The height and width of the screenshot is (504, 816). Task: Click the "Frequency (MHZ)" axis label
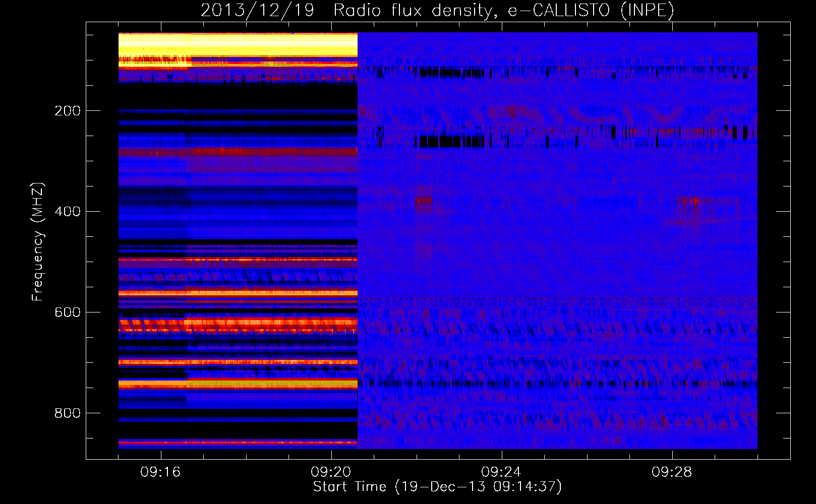38,242
